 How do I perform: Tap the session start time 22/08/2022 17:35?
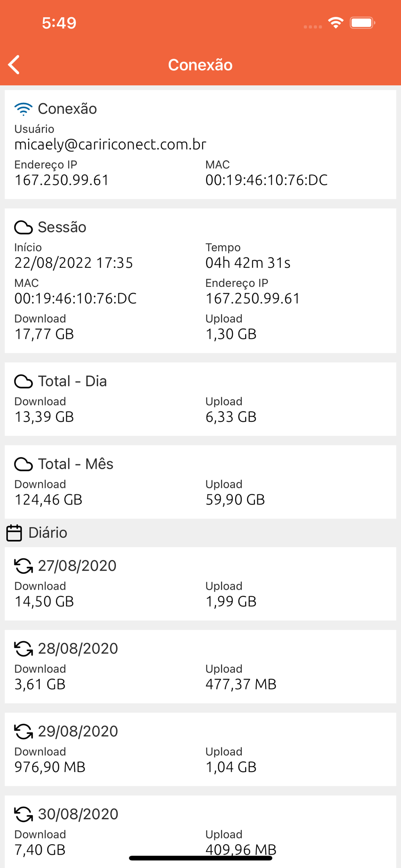coord(74,263)
